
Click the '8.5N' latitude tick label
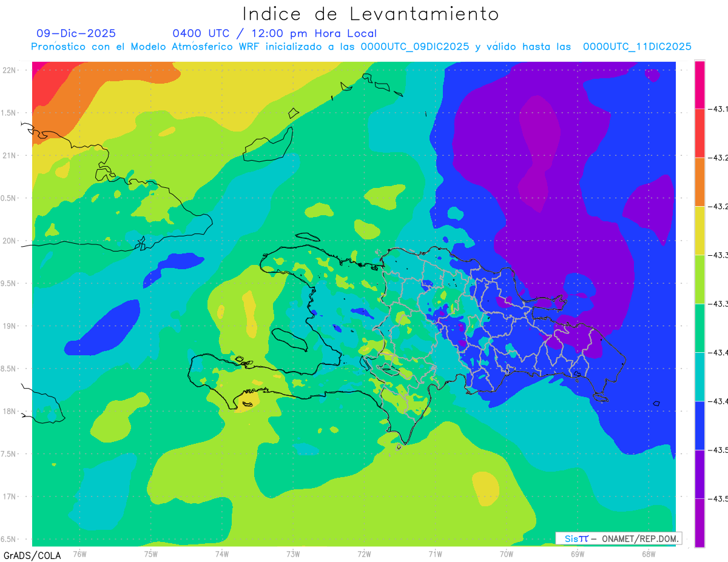click(x=8, y=369)
